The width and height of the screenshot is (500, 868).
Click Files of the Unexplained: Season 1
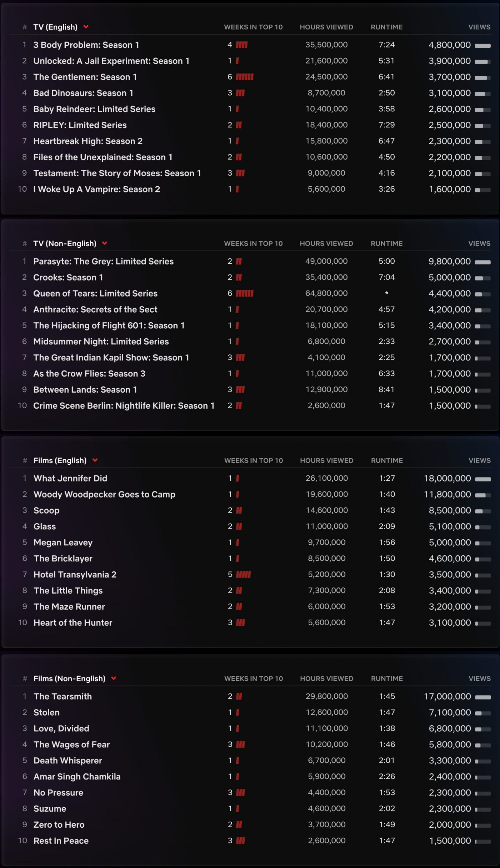point(103,157)
